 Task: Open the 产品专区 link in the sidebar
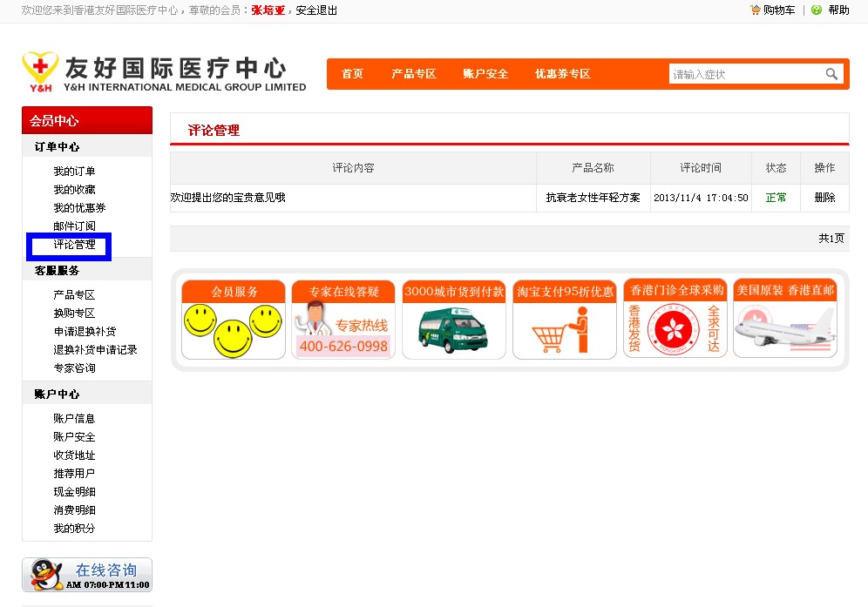tap(74, 294)
